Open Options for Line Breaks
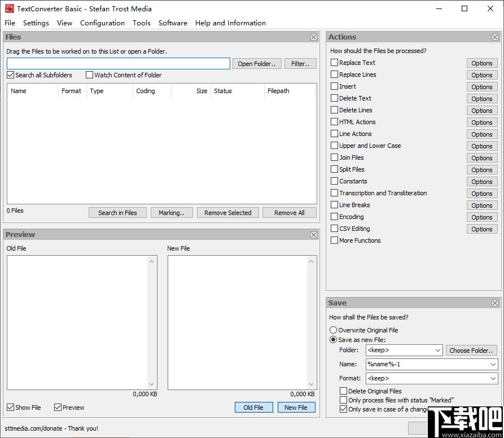Image resolution: width=504 pixels, height=438 pixels. 482,205
